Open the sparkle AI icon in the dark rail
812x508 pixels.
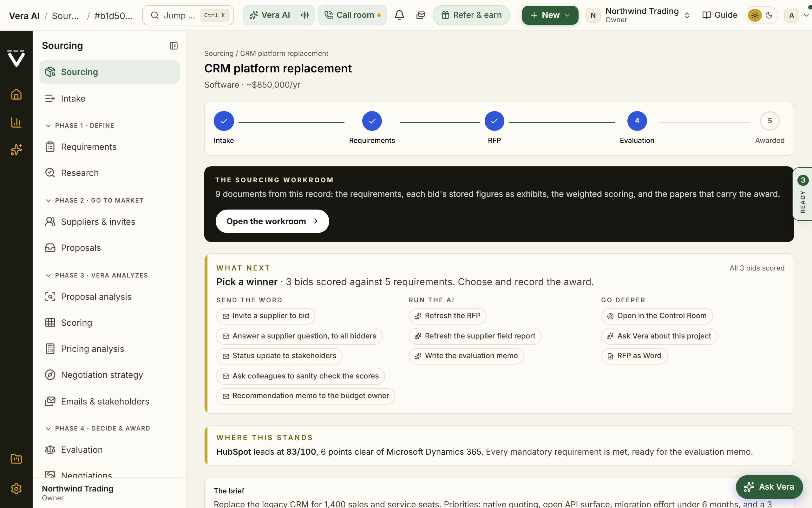pos(16,150)
